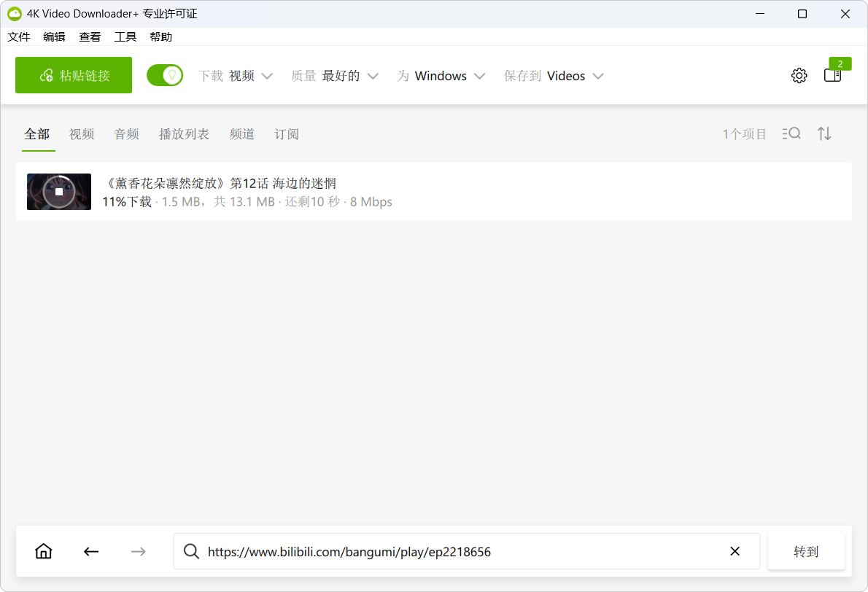Screen dimensions: 868x592
Task: Open the 质量 最好的 quality dropdown
Action: point(335,76)
